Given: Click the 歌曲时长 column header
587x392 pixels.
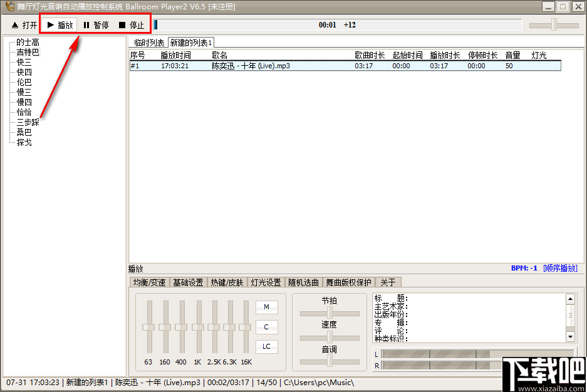Looking at the screenshot, I should (x=370, y=55).
